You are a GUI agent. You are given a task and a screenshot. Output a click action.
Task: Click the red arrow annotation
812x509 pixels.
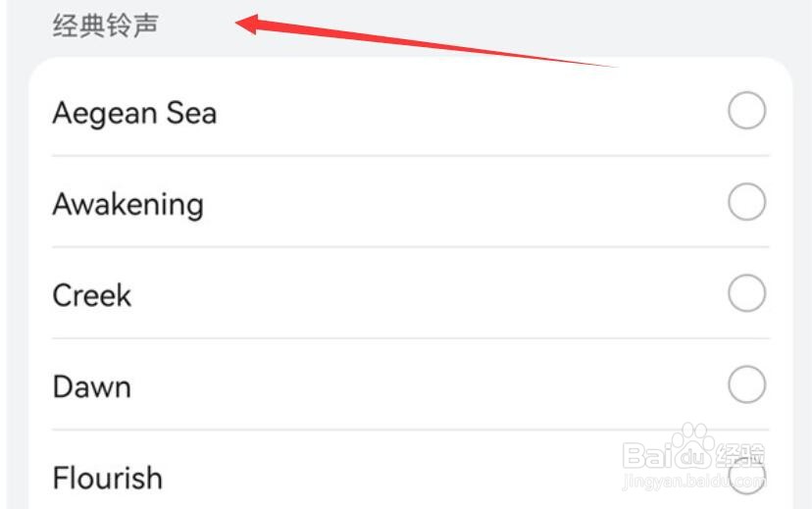[x=422, y=41]
